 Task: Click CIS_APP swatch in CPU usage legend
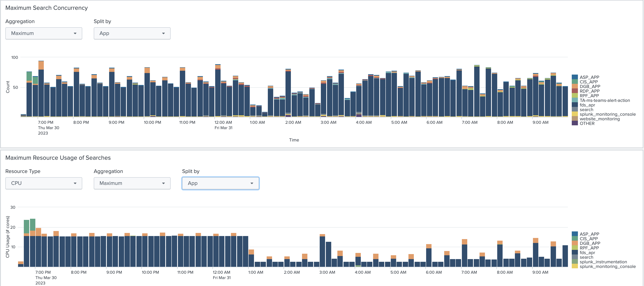pos(575,239)
